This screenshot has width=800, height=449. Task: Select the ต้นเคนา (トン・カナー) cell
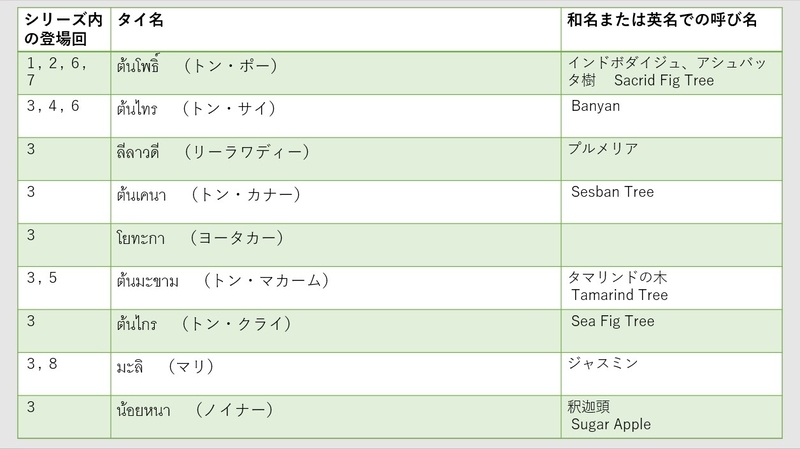[x=336, y=202]
